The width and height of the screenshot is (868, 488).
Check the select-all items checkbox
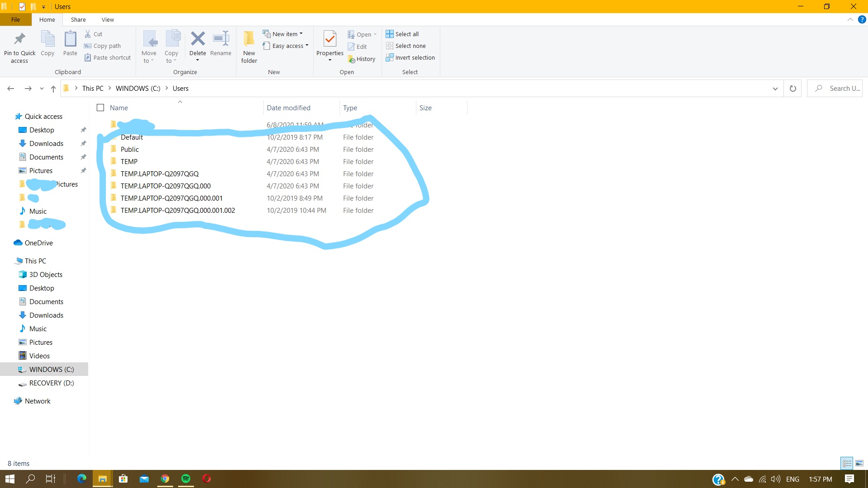coord(100,108)
